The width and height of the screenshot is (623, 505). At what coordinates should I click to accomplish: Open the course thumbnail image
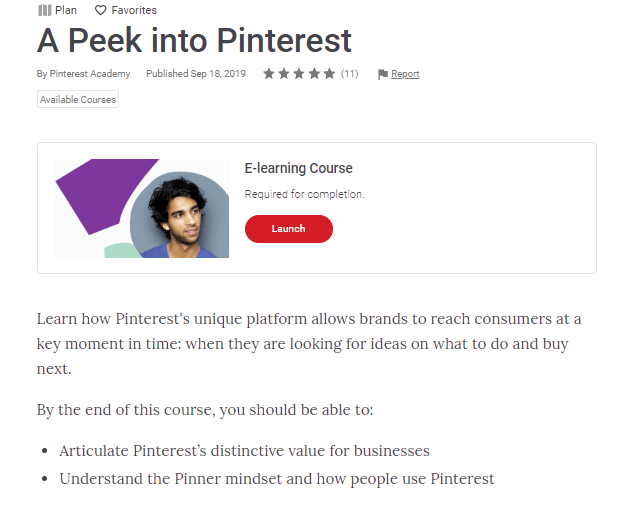141,208
